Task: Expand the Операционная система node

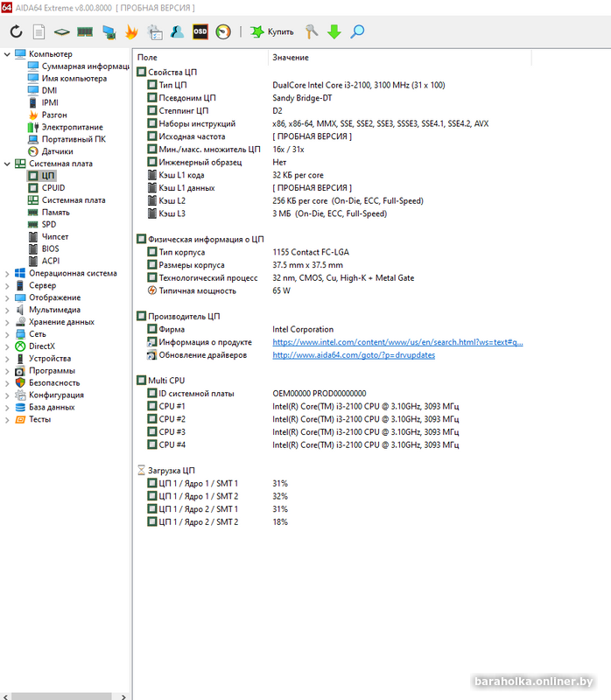Action: coord(7,274)
